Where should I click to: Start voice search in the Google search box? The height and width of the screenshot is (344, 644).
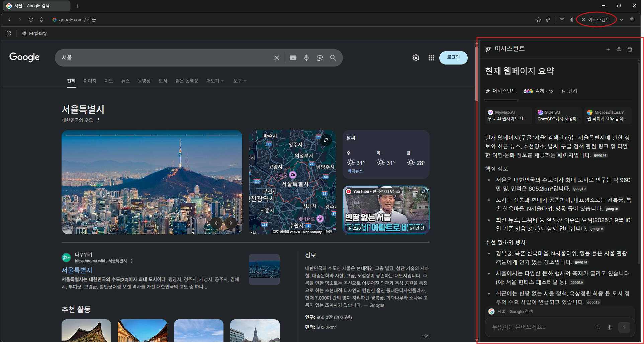point(306,58)
